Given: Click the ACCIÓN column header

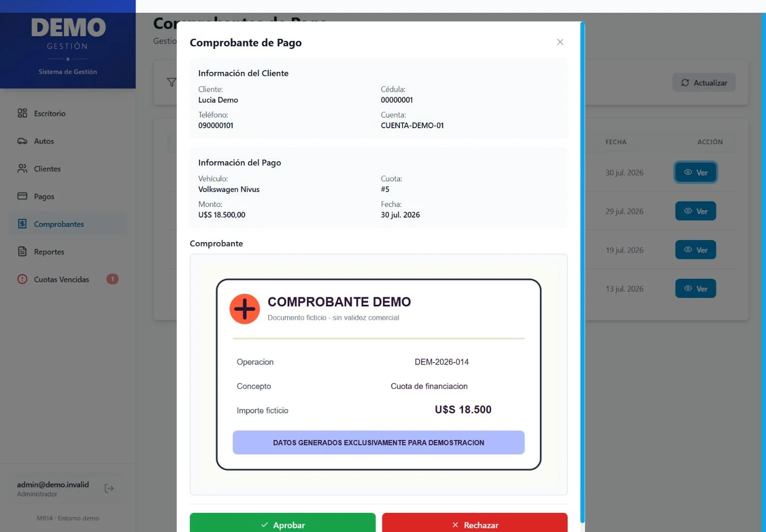Looking at the screenshot, I should (710, 142).
